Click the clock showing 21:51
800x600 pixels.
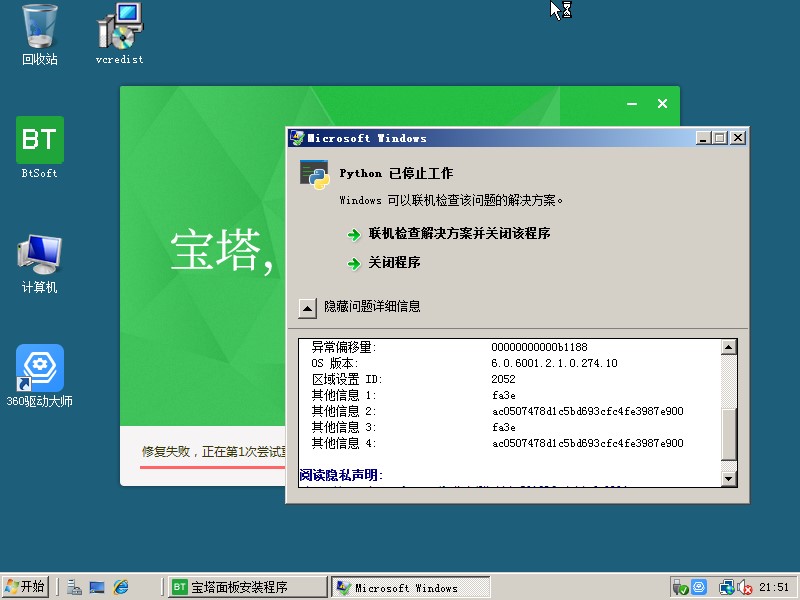click(x=774, y=587)
